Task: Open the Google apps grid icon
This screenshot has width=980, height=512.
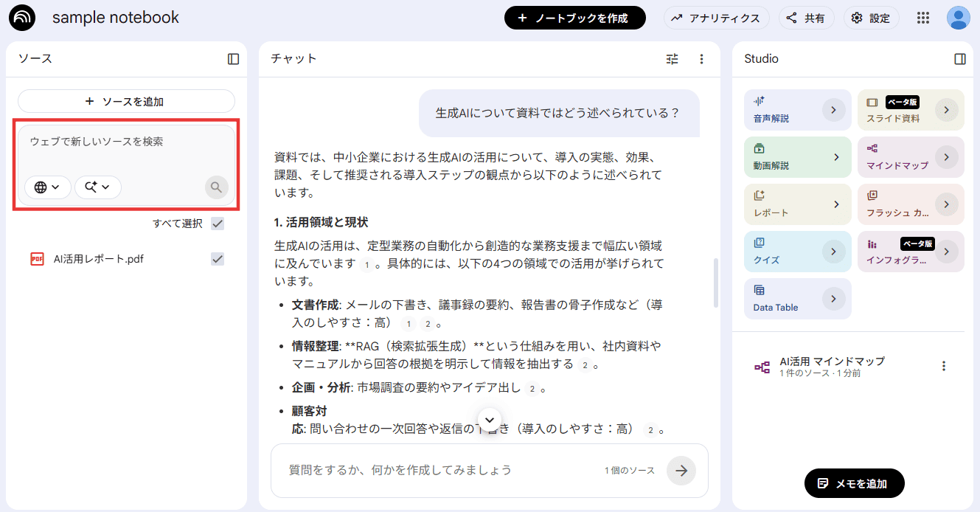Action: pos(923,18)
